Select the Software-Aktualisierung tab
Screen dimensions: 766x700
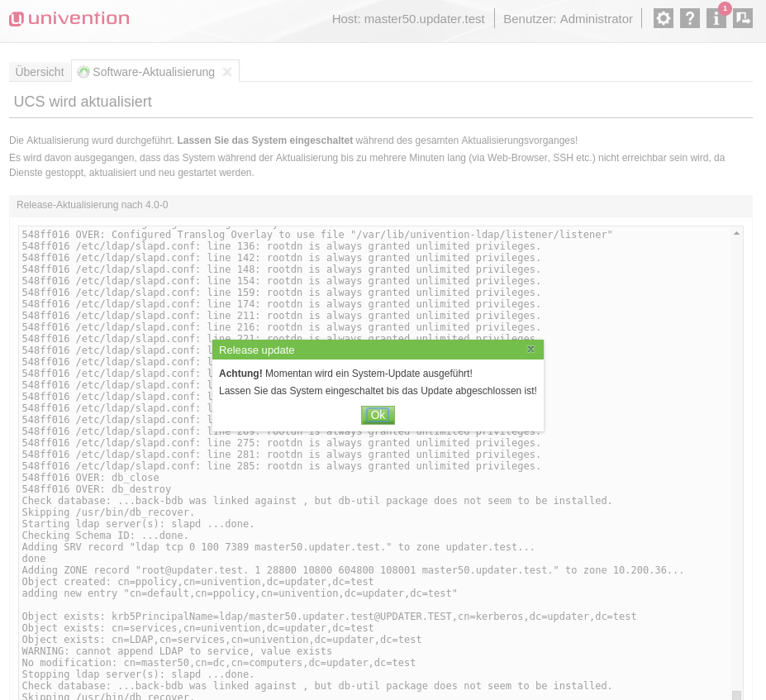pyautogui.click(x=154, y=72)
